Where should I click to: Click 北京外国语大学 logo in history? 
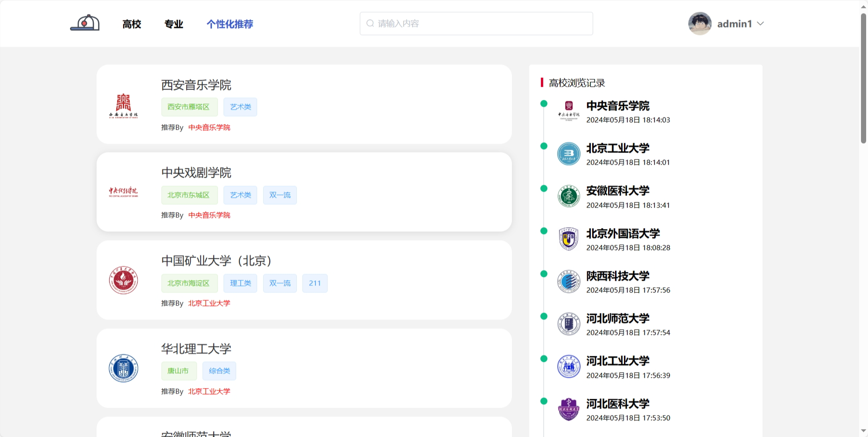click(x=568, y=239)
